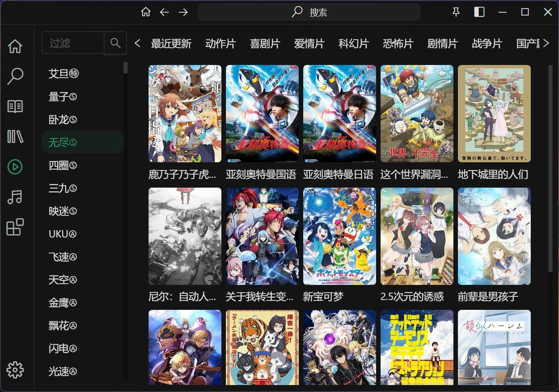Focus the 过滤 filter input field
Screen dimensions: 559x392
73,43
